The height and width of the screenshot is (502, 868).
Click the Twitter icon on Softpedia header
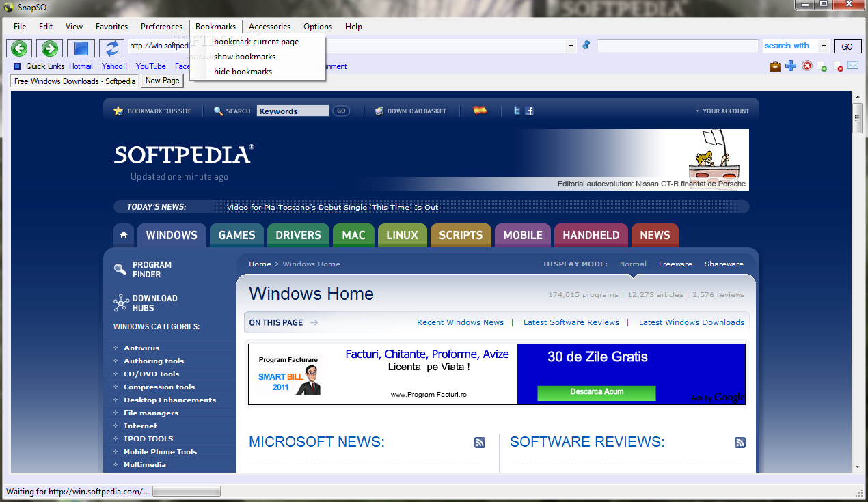coord(517,111)
